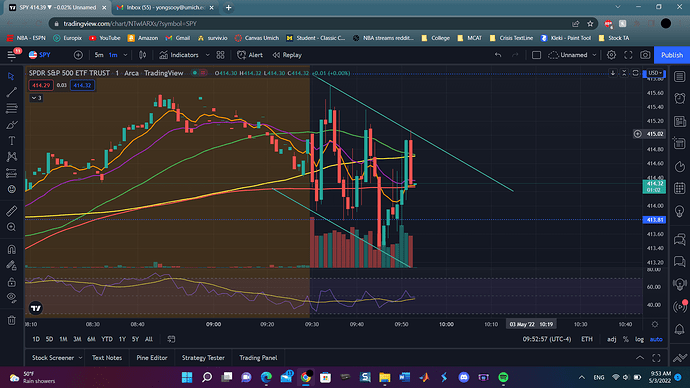
Task: Expand the time interval dropdown arrow
Action: (125, 55)
